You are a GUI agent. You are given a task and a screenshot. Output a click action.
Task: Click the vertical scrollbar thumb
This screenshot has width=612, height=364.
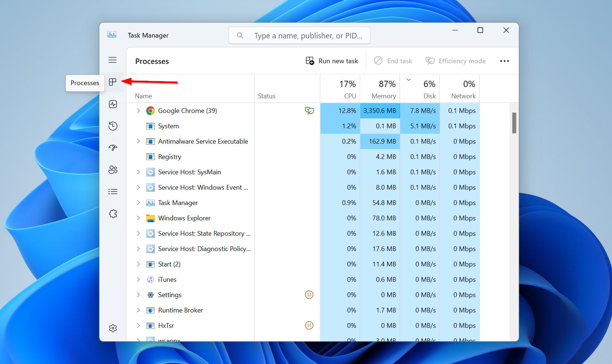514,123
